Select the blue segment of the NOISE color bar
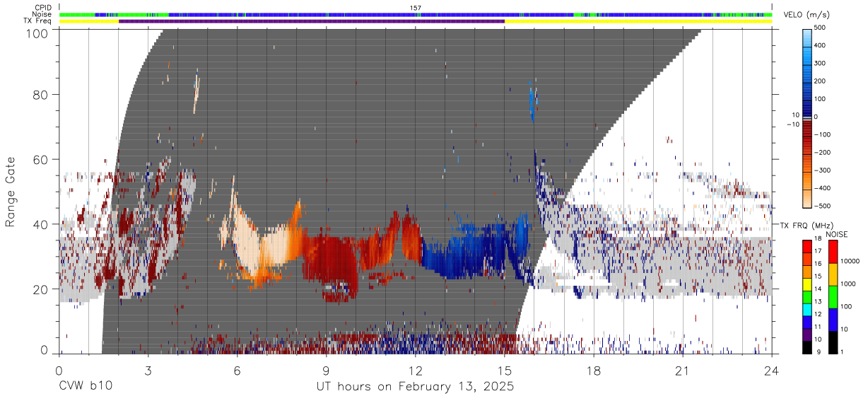The image size is (868, 401). pyautogui.click(x=832, y=320)
